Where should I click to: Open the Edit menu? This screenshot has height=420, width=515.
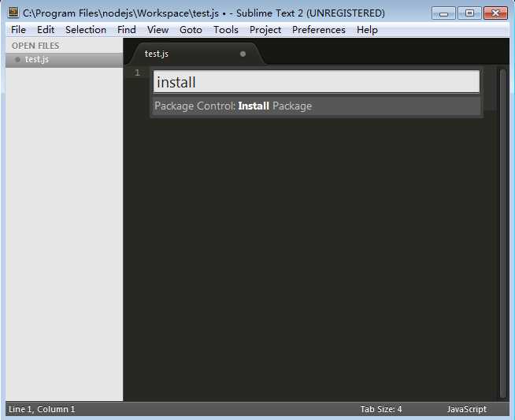click(46, 30)
